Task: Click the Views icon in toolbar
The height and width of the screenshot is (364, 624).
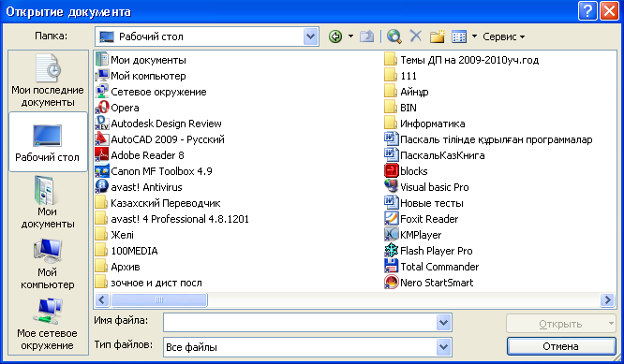Action: click(459, 36)
